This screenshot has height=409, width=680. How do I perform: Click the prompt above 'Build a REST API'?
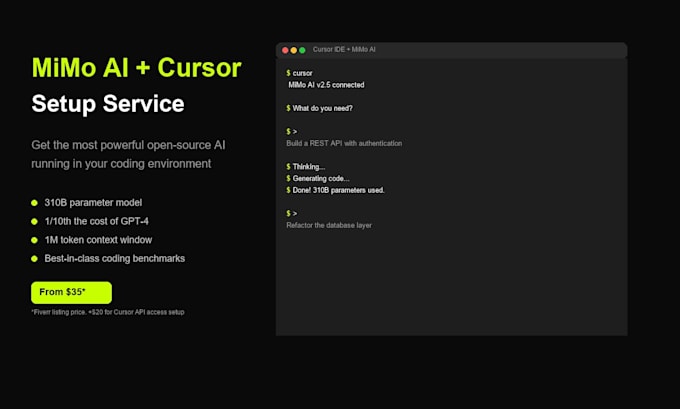coord(291,131)
